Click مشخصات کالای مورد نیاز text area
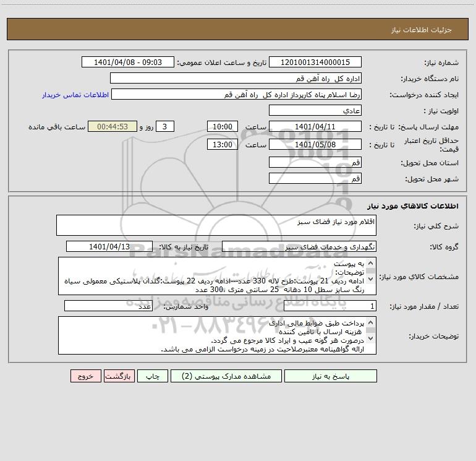Image resolution: width=476 pixels, height=461 pixels. [x=217, y=276]
